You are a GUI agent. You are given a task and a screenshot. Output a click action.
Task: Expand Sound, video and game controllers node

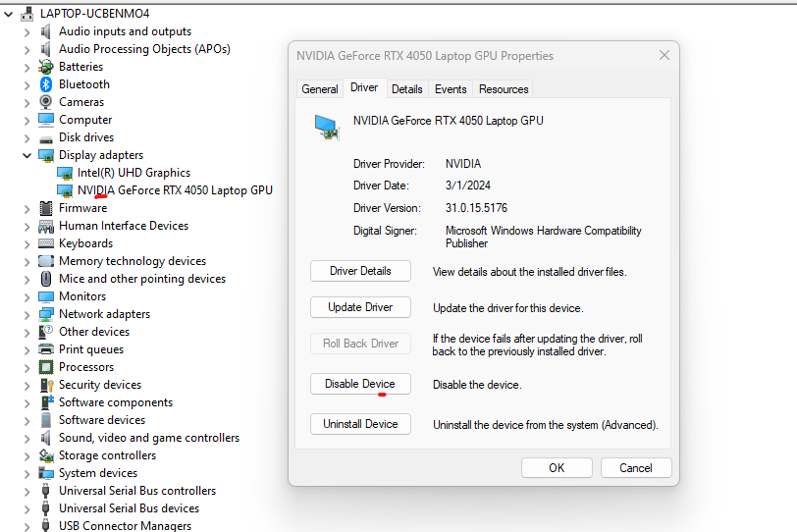tap(27, 439)
